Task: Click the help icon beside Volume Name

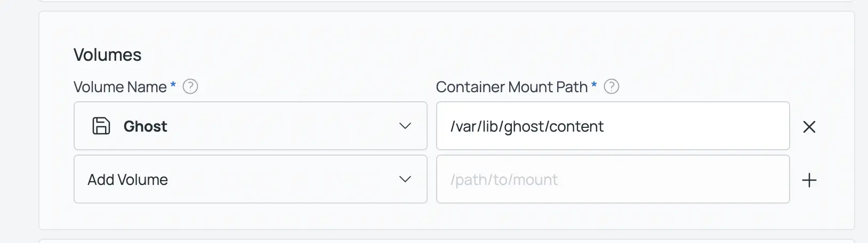Action: point(190,86)
